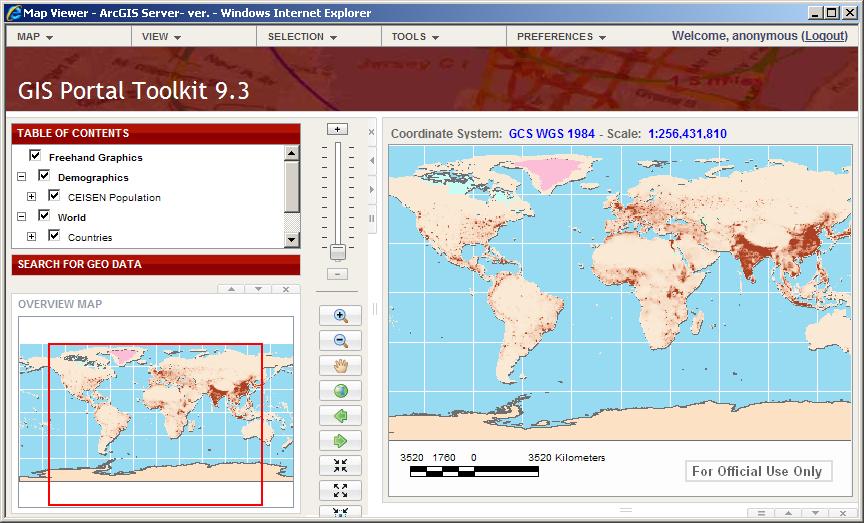This screenshot has height=523, width=864.
Task: Select the Zoom In magnifier tool
Action: click(x=341, y=315)
